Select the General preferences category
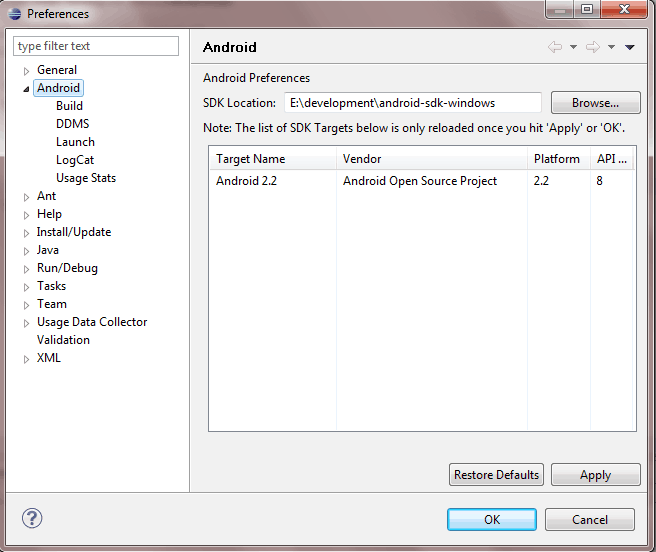This screenshot has width=656, height=552. pos(57,70)
